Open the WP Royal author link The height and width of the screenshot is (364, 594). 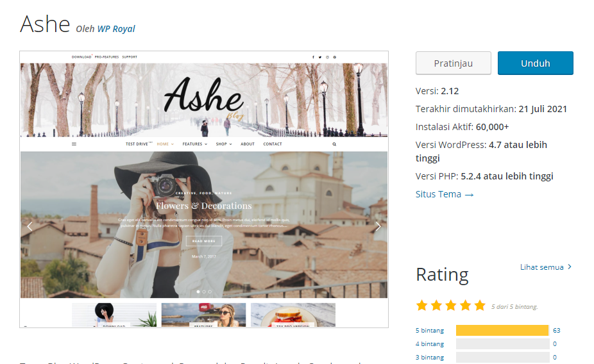pyautogui.click(x=116, y=29)
